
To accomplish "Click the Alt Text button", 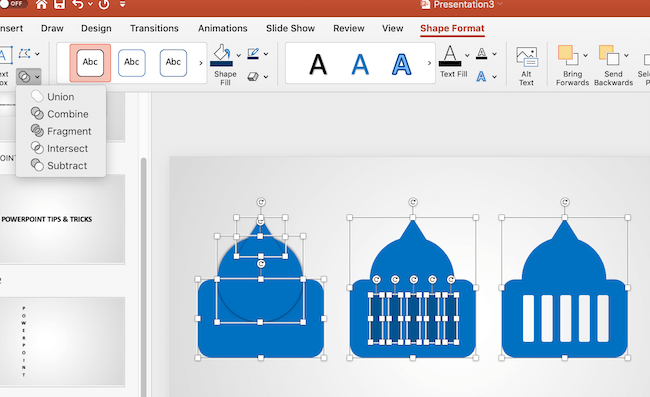I will [x=526, y=65].
